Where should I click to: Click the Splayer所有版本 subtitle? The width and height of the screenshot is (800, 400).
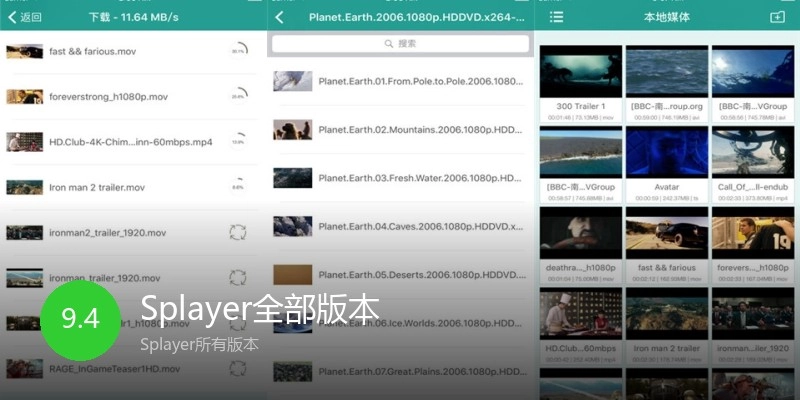coord(199,344)
